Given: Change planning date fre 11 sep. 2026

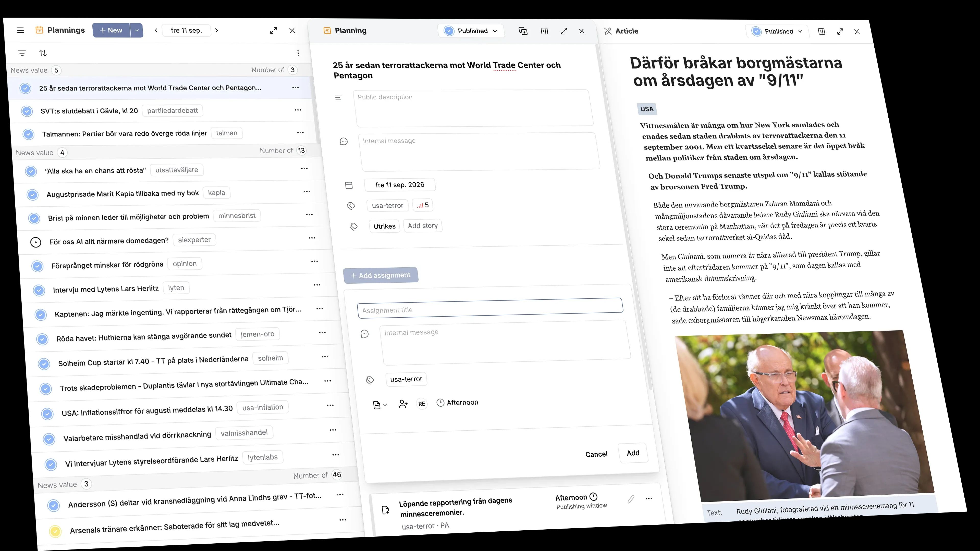Looking at the screenshot, I should (399, 185).
